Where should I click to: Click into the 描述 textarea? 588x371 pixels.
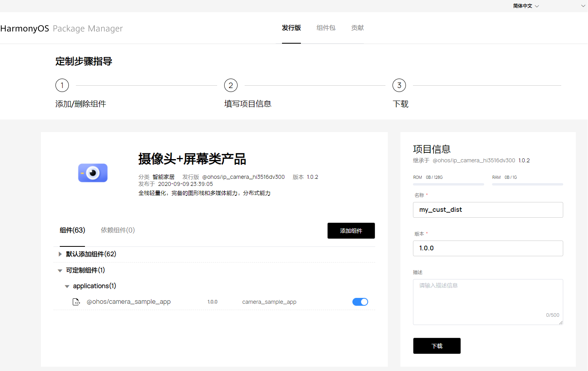(488, 302)
